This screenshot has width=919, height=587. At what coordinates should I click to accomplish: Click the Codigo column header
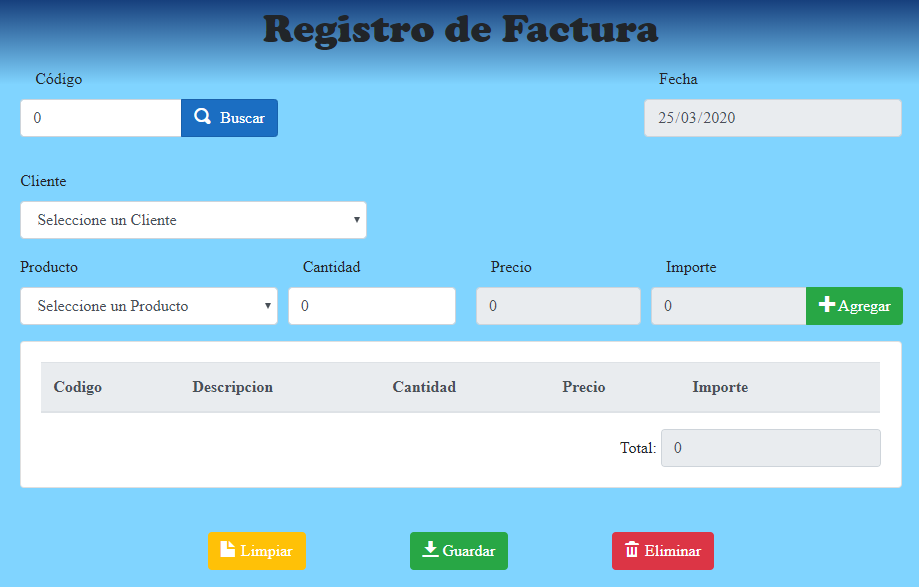point(77,387)
